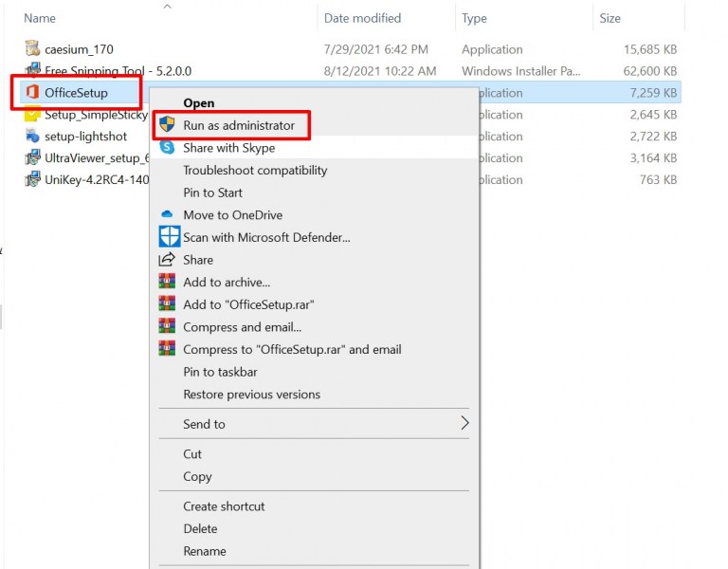Choose Open from the context menu

[199, 103]
